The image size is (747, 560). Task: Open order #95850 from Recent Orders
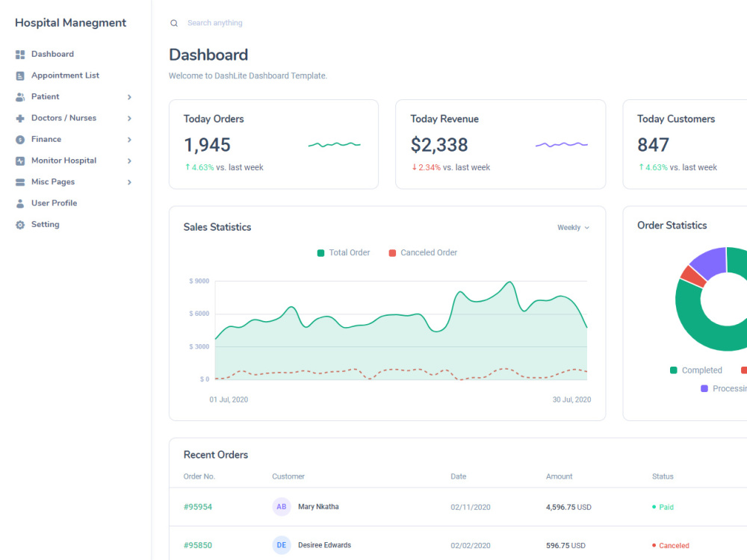tap(197, 545)
